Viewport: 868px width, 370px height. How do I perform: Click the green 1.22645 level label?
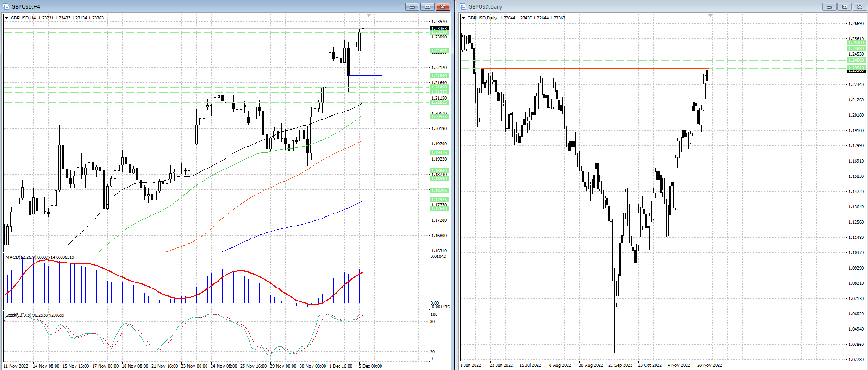(439, 51)
